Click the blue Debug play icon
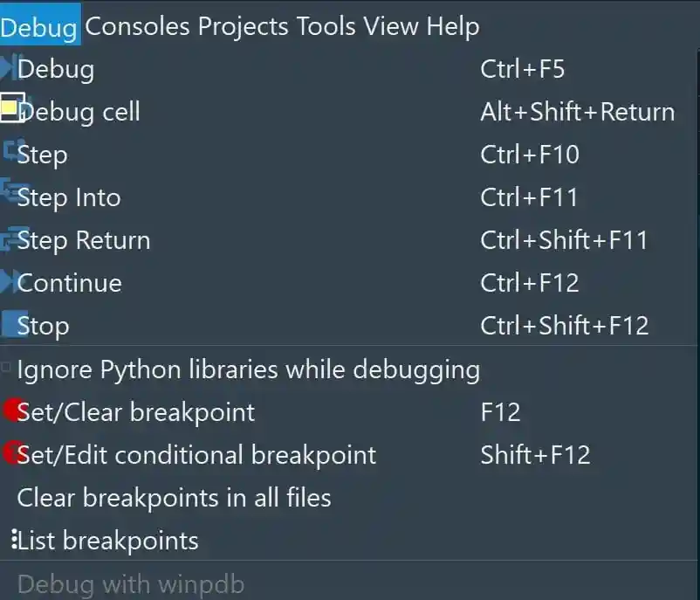700x600 pixels. point(9,68)
